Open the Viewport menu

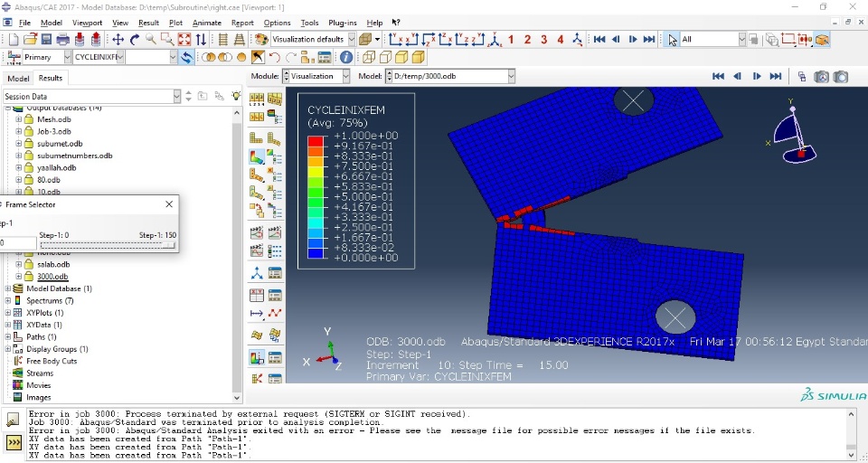(87, 23)
